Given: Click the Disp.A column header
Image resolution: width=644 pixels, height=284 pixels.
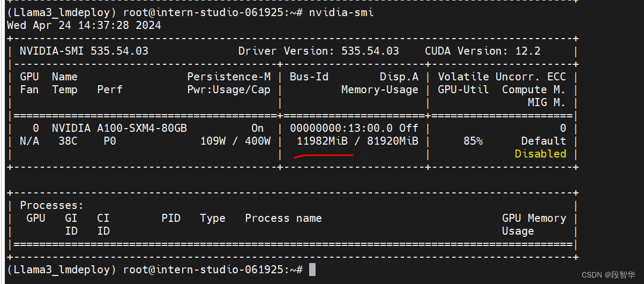Looking at the screenshot, I should (x=399, y=77).
